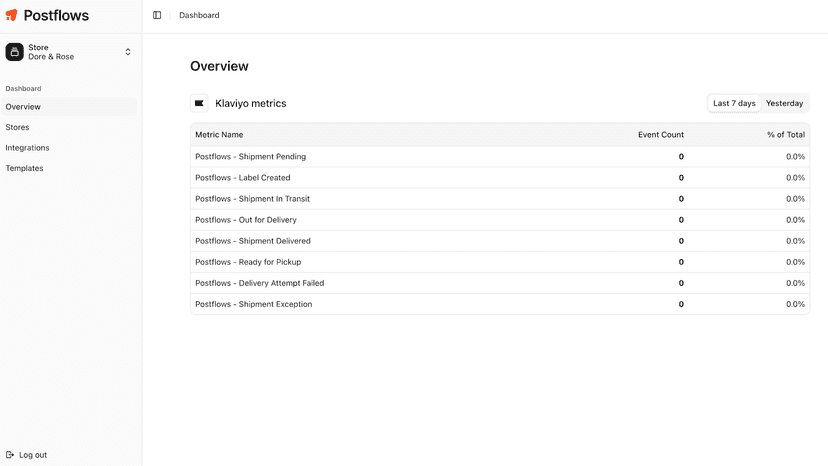Click the Postflows logo icon
The height and width of the screenshot is (466, 828).
[x=12, y=15]
